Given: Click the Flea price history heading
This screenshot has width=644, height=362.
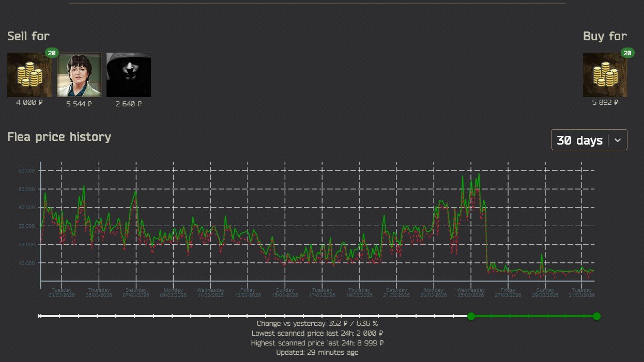Looking at the screenshot, I should pos(59,137).
